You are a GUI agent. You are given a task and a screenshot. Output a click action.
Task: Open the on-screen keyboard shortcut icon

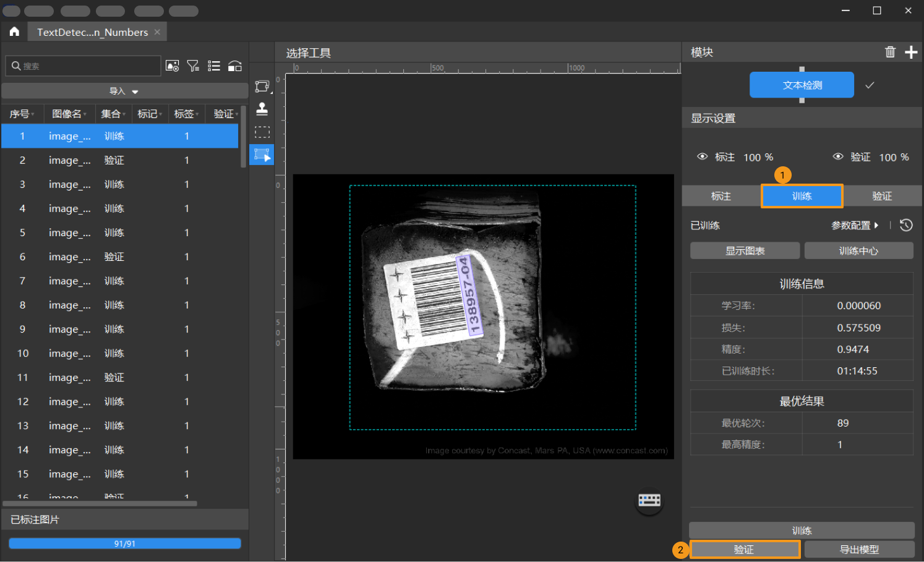(x=649, y=500)
